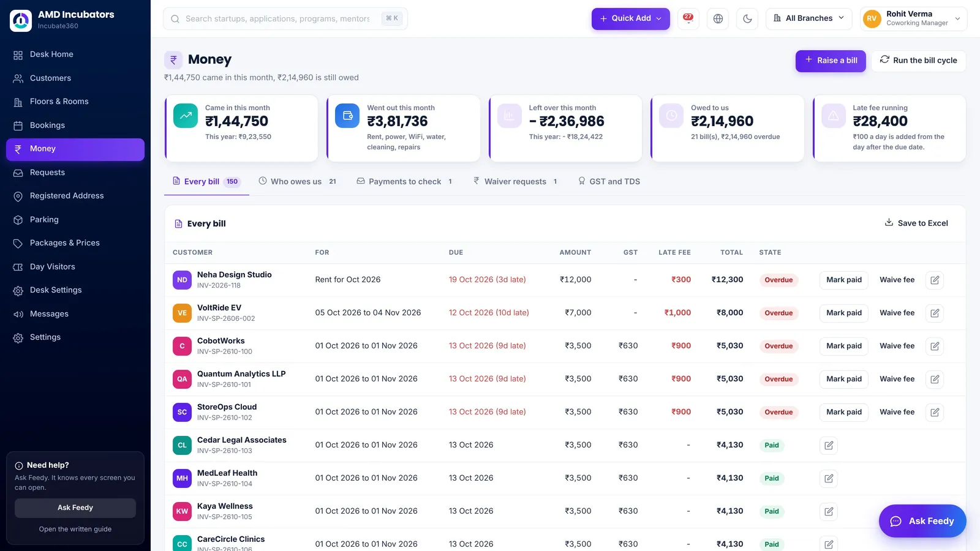This screenshot has height=551, width=980.
Task: Click Ask Feedy in Need help panel
Action: click(75, 508)
